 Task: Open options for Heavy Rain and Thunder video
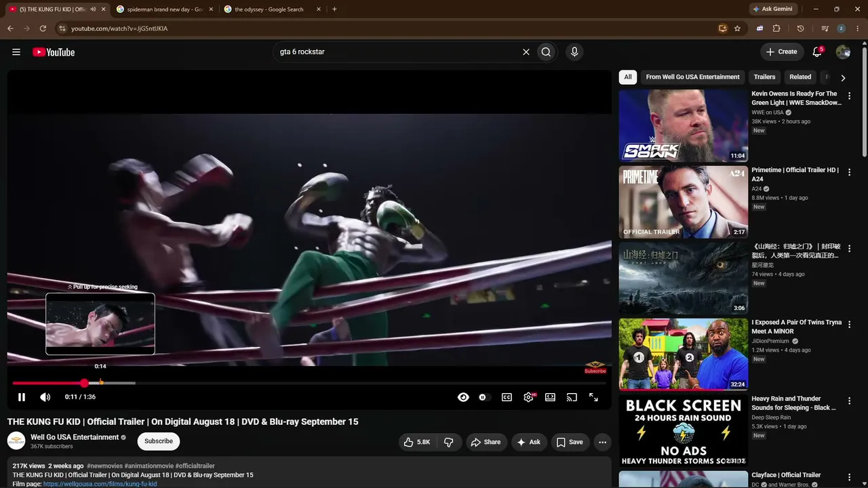[849, 401]
